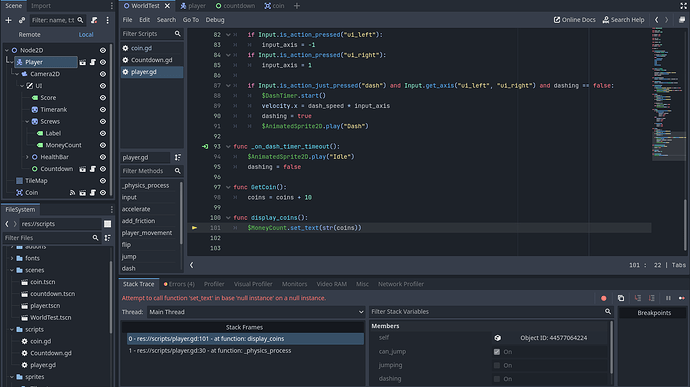Open the File menu in script editor
The height and width of the screenshot is (387, 690).
pyautogui.click(x=127, y=20)
